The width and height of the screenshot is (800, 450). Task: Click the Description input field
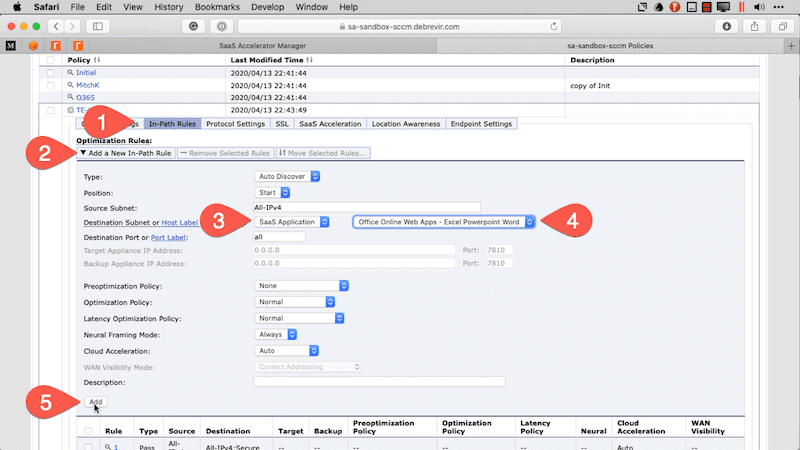[379, 382]
